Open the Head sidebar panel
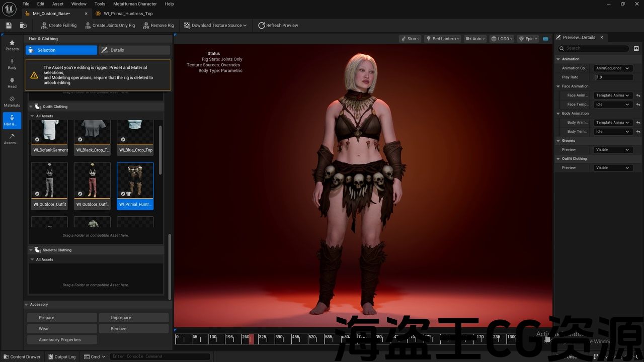Viewport: 644px width, 362px height. coord(12,82)
